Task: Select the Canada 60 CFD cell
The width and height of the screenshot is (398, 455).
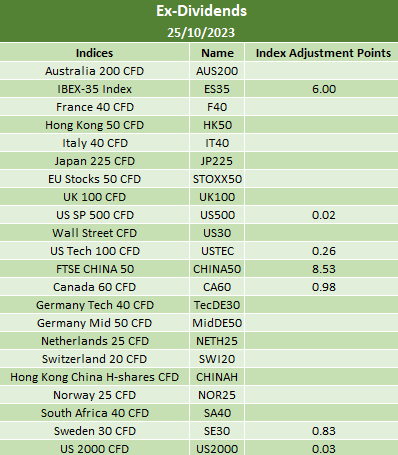Action: click(x=94, y=287)
